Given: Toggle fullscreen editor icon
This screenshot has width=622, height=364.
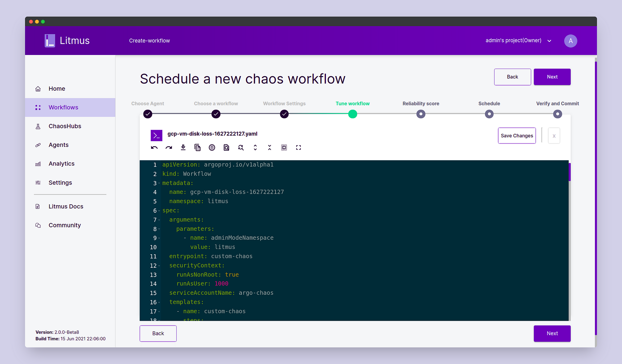Looking at the screenshot, I should click(x=299, y=148).
